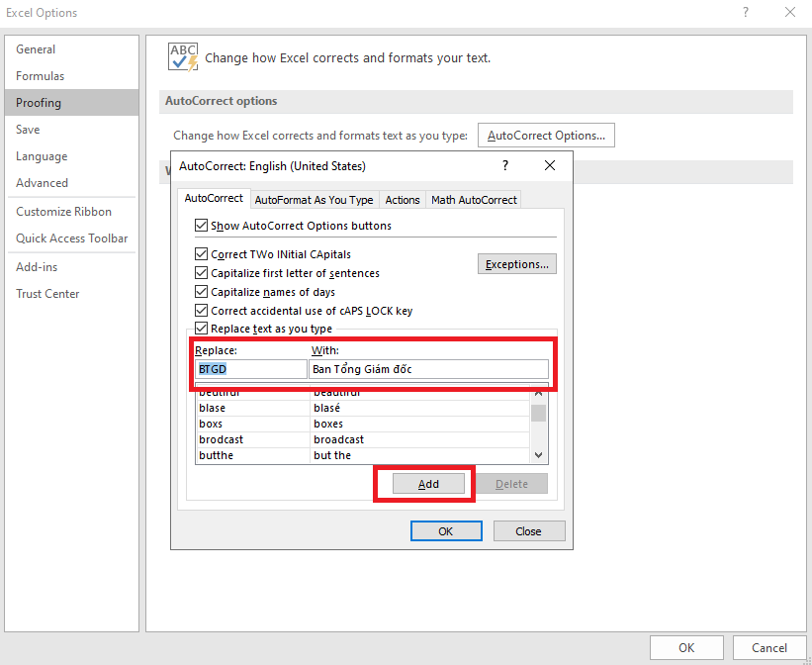Cancel the Excel Options window

coord(769,648)
